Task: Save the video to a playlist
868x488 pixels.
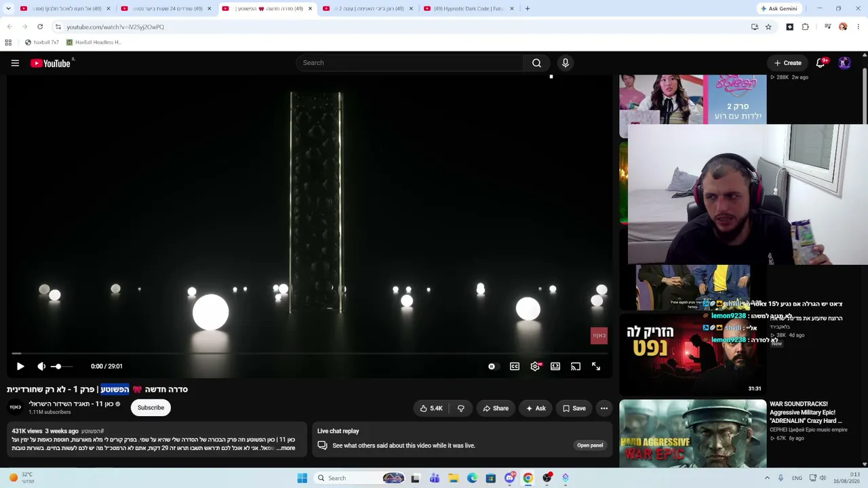Action: [x=574, y=408]
